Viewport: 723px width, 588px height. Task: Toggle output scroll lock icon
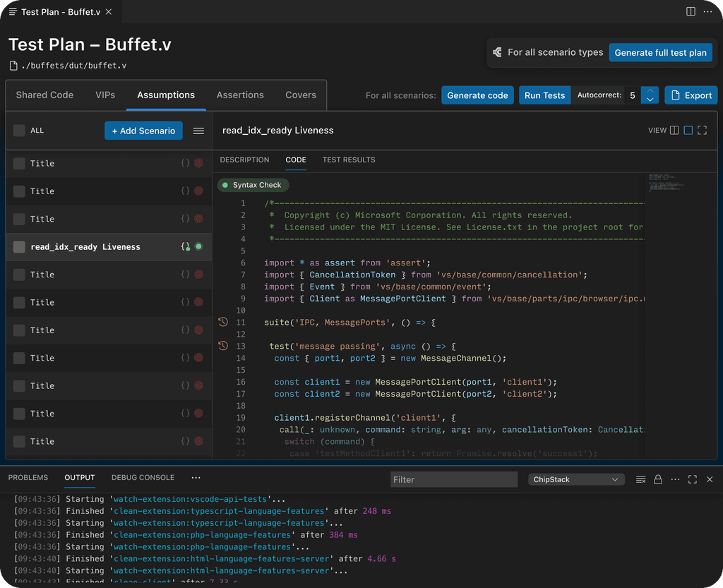click(658, 479)
